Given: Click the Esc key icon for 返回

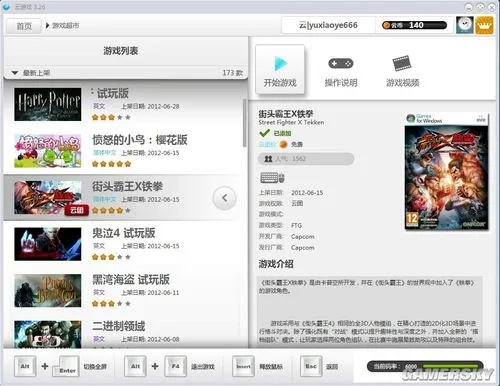Looking at the screenshot, I should click(311, 366).
